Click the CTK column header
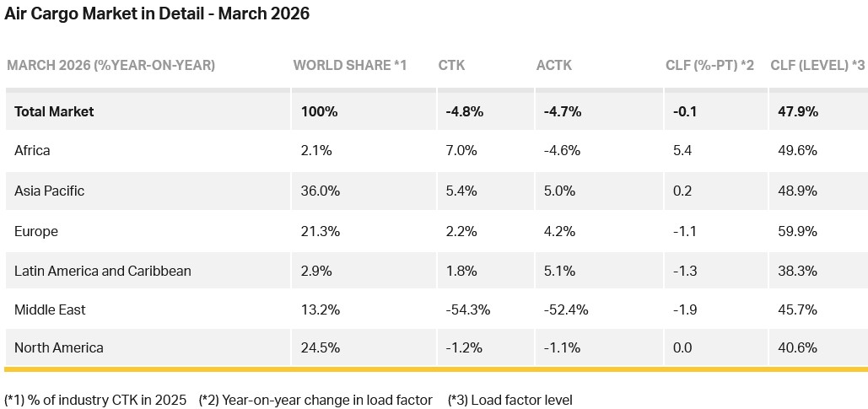This screenshot has height=409, width=868. click(451, 65)
